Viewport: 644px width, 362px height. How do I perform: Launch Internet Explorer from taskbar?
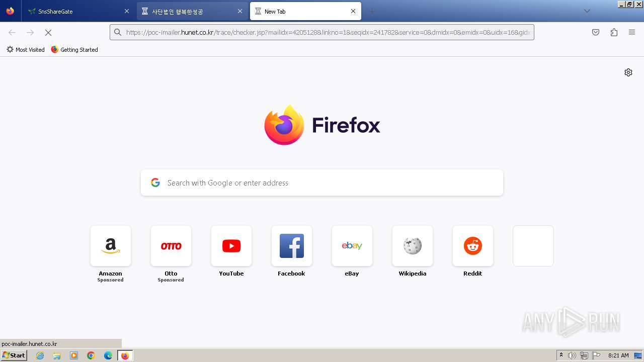coord(40,355)
